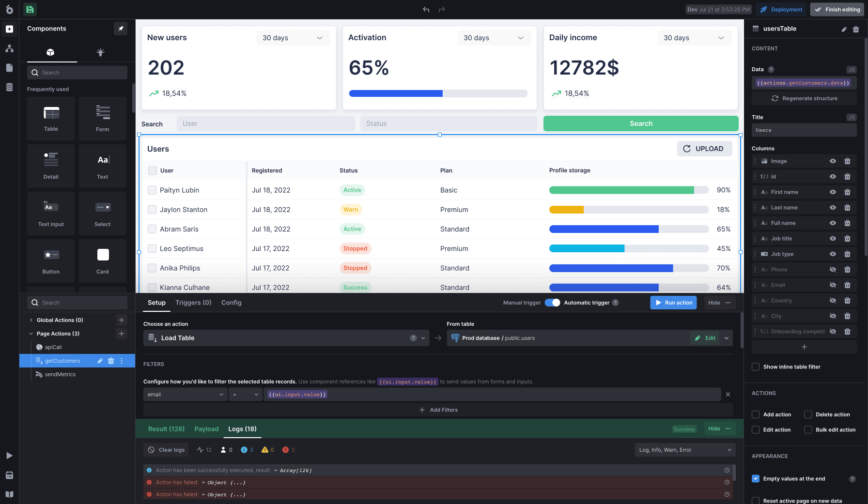The width and height of the screenshot is (868, 504).
Task: Open the Log, Info, Warn, Error filter dropdown
Action: (x=684, y=449)
